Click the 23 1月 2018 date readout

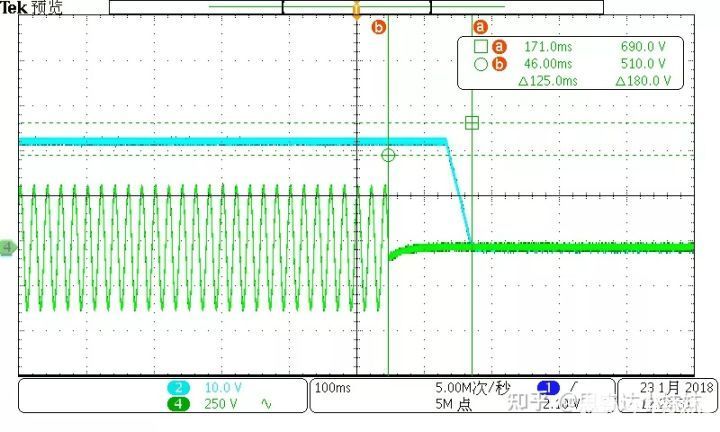pos(677,388)
